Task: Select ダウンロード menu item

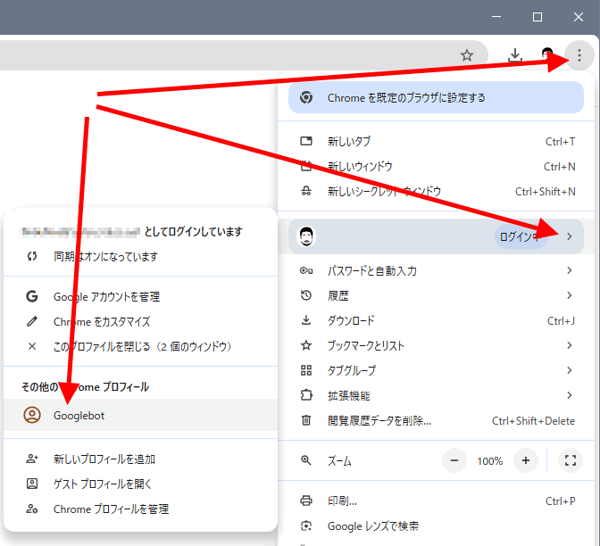Action: [x=436, y=320]
